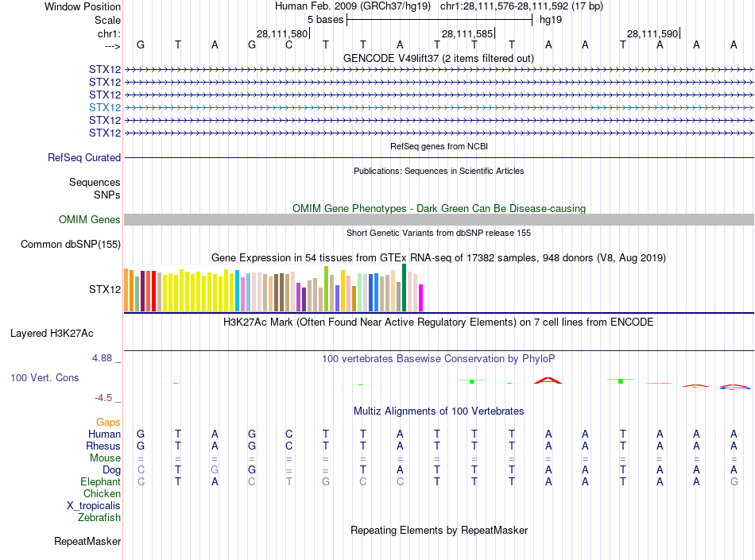
Task: Click the Zebrafish species label
Action: tap(99, 518)
